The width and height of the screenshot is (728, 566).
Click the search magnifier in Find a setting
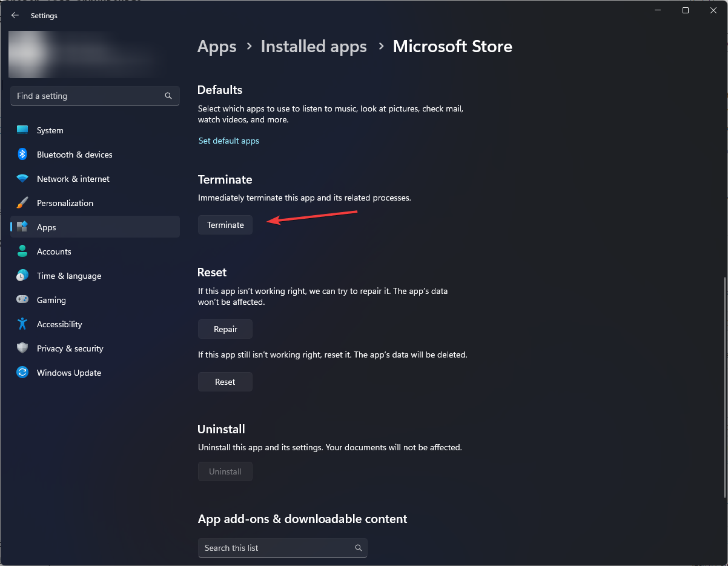[x=168, y=96]
